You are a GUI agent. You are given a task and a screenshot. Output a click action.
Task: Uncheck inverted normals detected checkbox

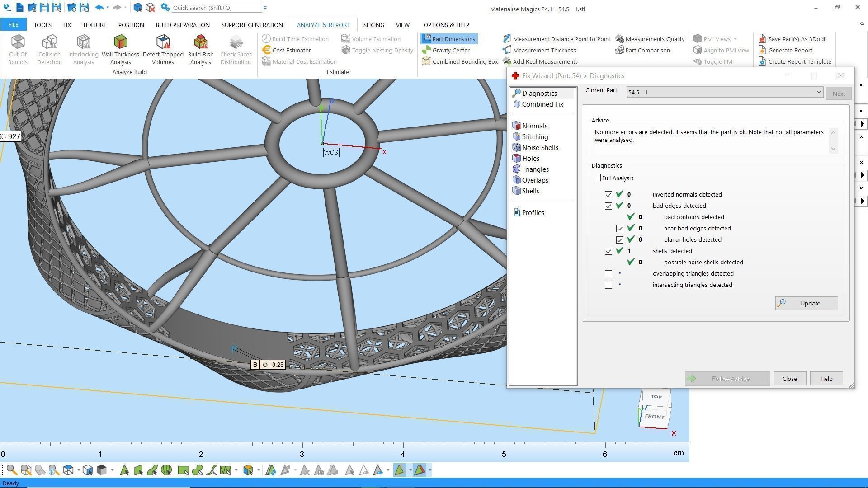tap(609, 195)
